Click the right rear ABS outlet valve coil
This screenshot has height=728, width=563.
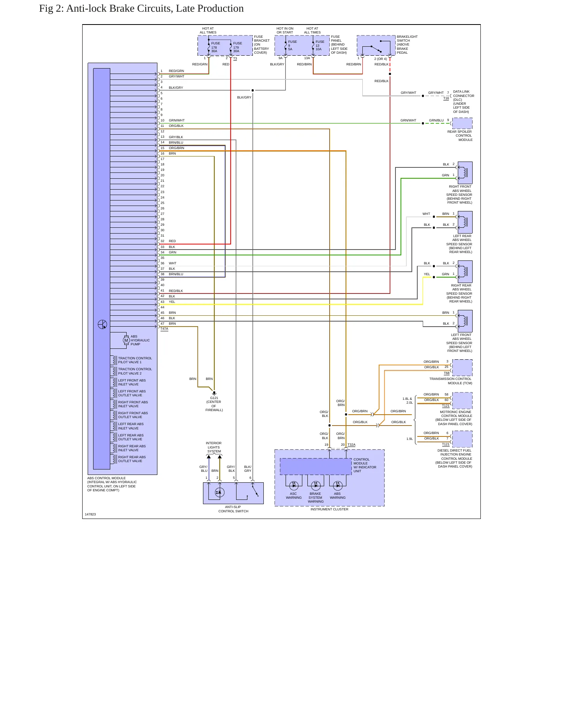coord(113,459)
